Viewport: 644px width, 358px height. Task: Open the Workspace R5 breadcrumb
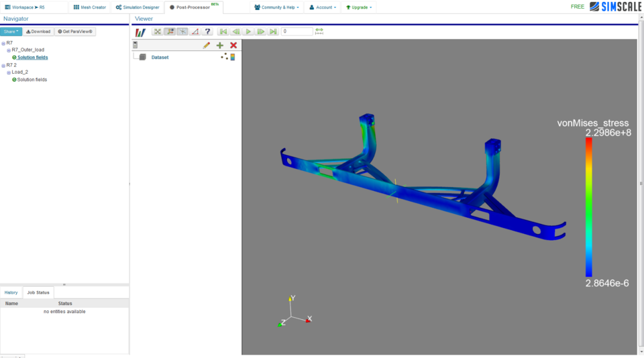[x=25, y=7]
